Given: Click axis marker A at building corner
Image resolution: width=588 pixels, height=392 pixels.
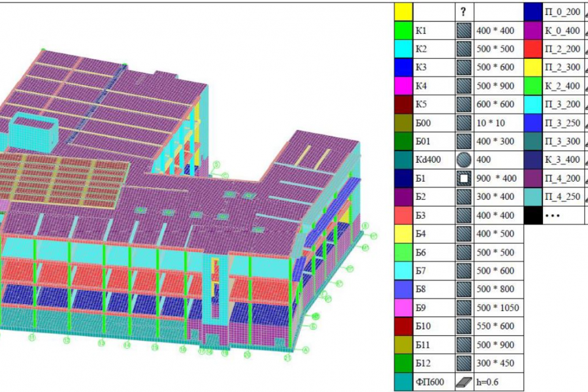Looking at the screenshot, I should (x=306, y=350).
